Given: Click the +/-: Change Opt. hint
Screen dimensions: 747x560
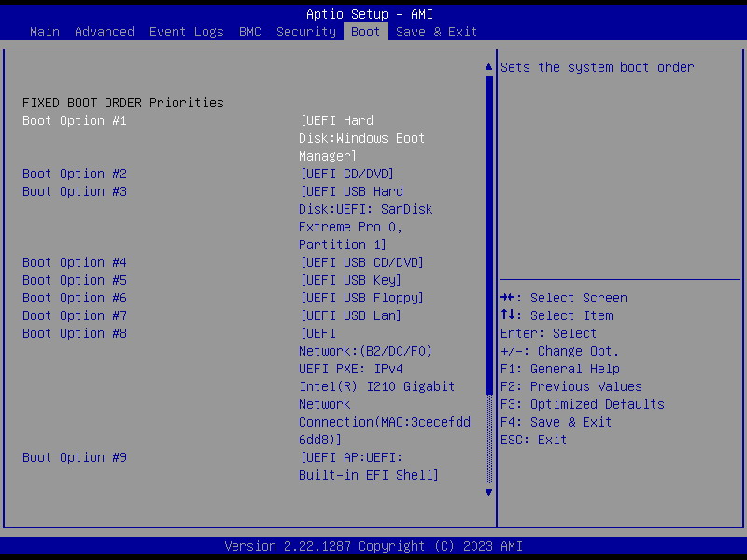Looking at the screenshot, I should click(x=559, y=352).
